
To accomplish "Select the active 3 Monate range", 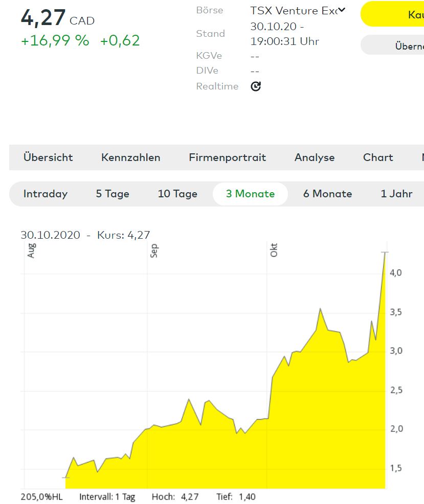I will click(x=250, y=194).
